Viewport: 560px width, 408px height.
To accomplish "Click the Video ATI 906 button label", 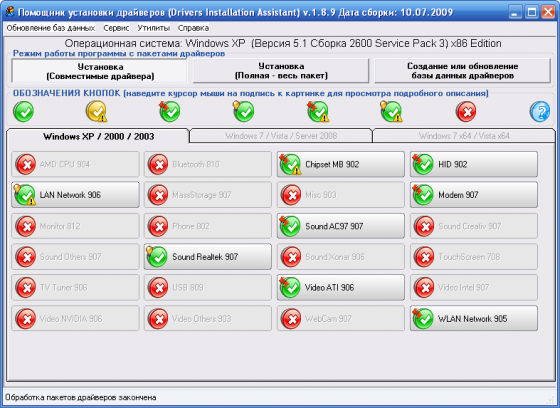I will [329, 287].
